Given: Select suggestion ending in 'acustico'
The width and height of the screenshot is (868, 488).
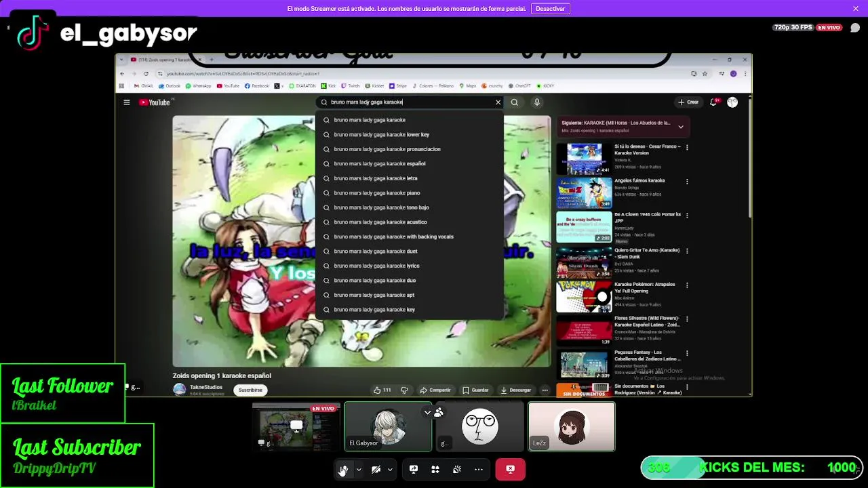Looking at the screenshot, I should pos(410,222).
